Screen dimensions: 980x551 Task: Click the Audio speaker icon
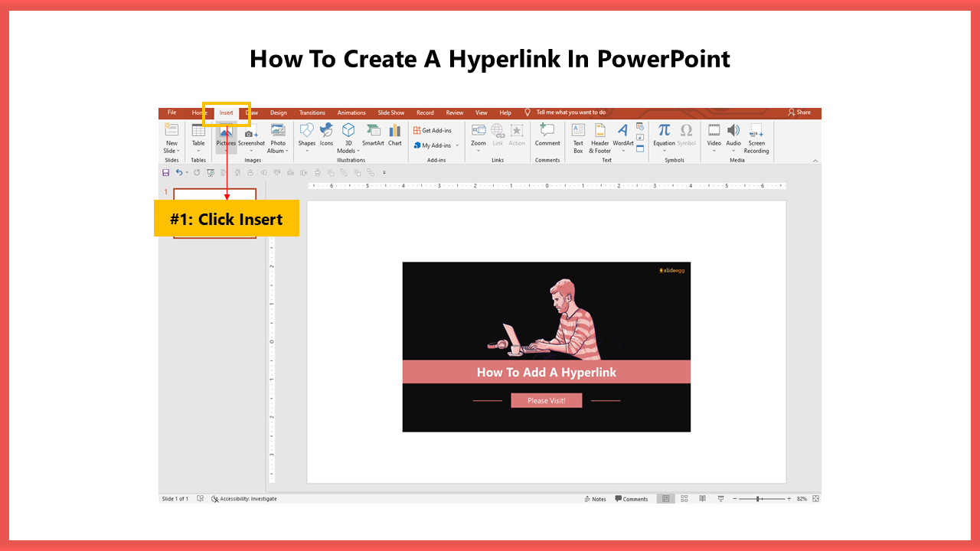(x=733, y=130)
